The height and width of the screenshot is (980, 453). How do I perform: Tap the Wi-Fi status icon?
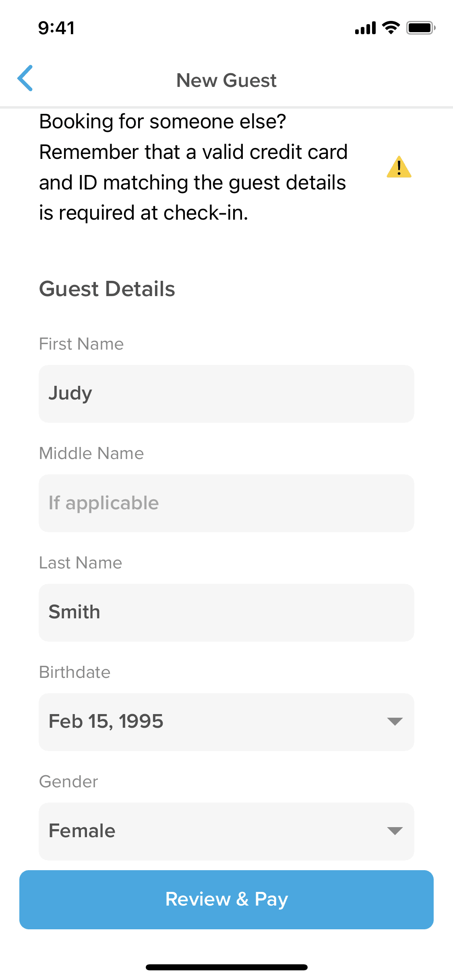coord(391,28)
